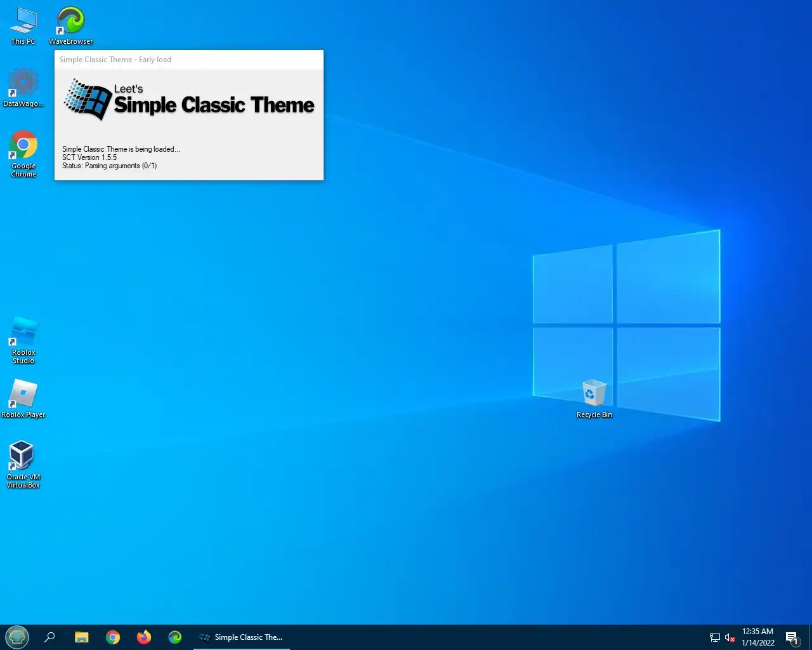Launch Firefox from the taskbar

144,637
